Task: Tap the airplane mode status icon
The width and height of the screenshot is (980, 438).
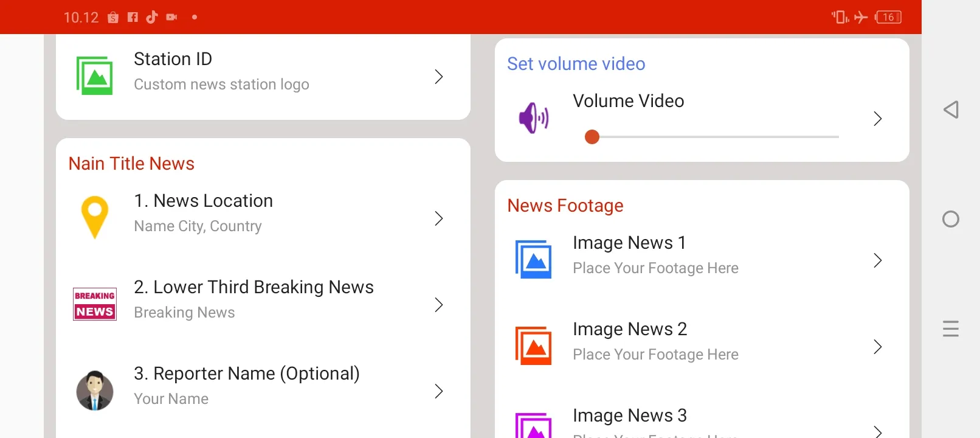Action: pos(861,17)
